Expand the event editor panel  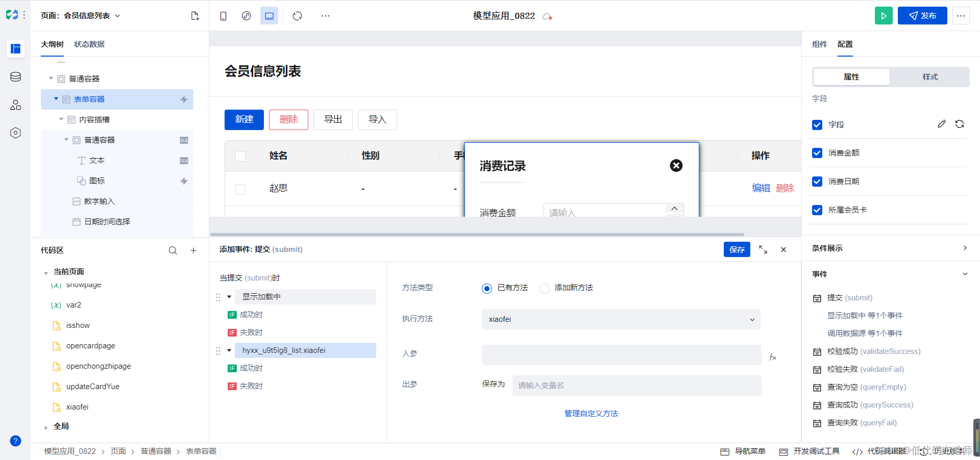[x=763, y=249]
